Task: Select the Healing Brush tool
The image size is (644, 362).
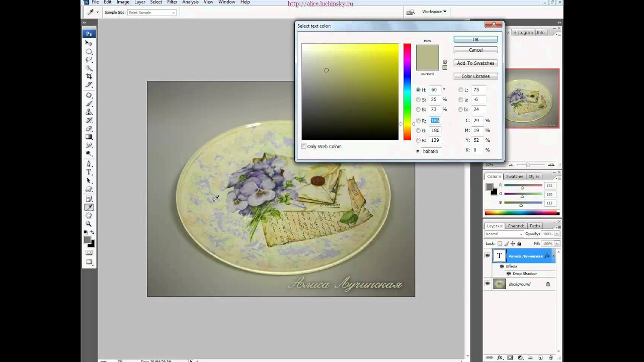Action: point(89,95)
